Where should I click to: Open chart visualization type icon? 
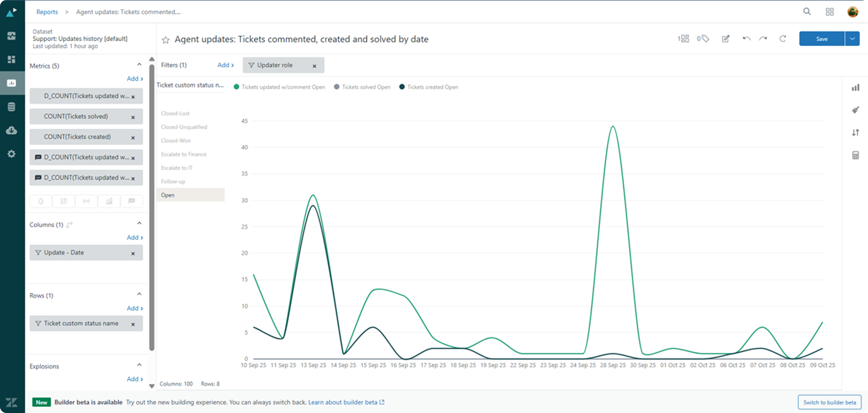tap(855, 87)
